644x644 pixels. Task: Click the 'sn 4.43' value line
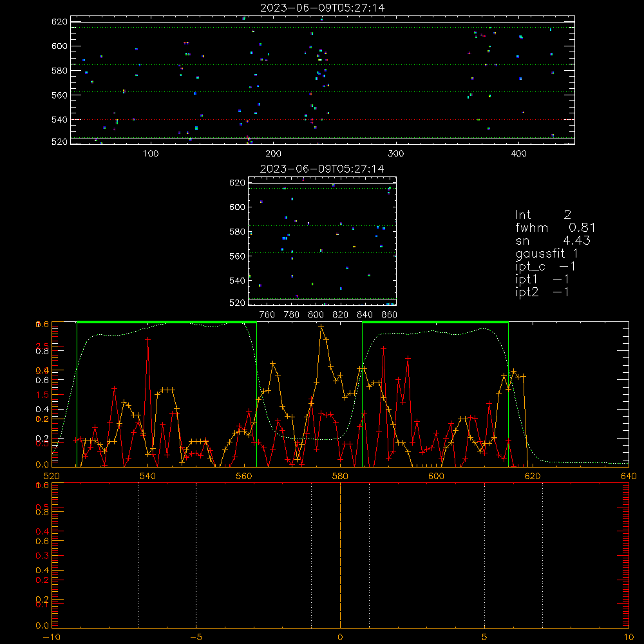point(553,240)
